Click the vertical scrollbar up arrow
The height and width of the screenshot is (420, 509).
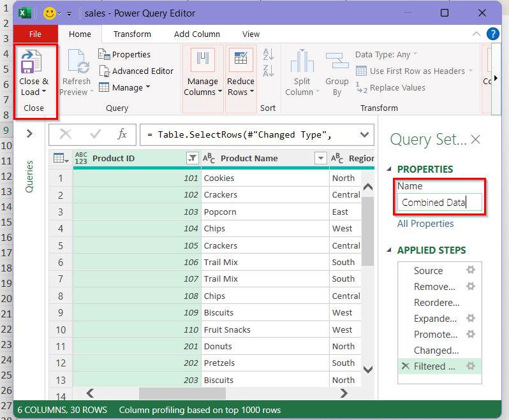(368, 187)
